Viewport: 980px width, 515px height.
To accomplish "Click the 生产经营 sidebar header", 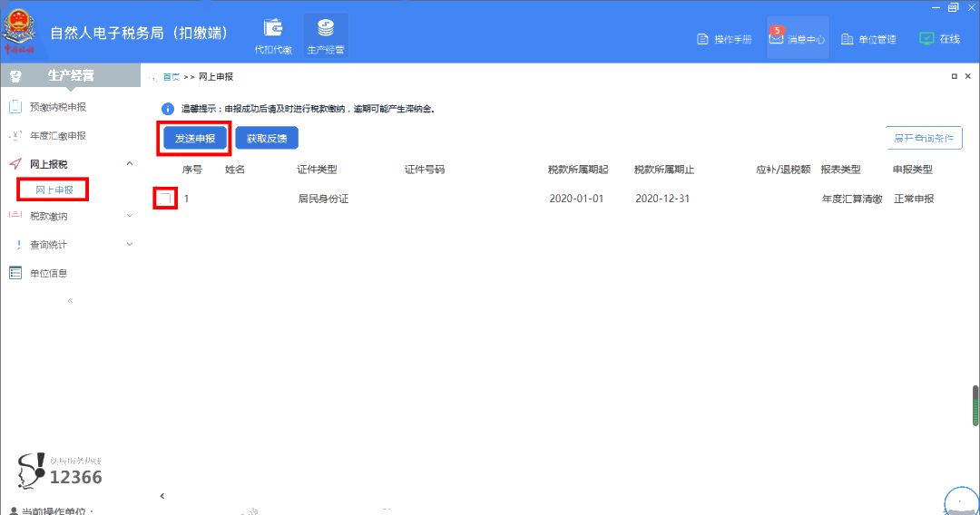I will click(x=70, y=75).
